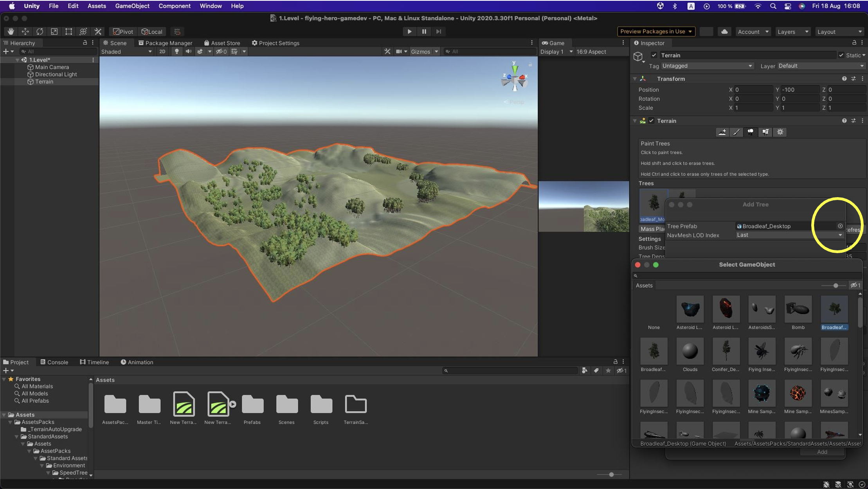Toggle scene audio speaker icon
Image resolution: width=868 pixels, height=489 pixels.
pyautogui.click(x=188, y=51)
